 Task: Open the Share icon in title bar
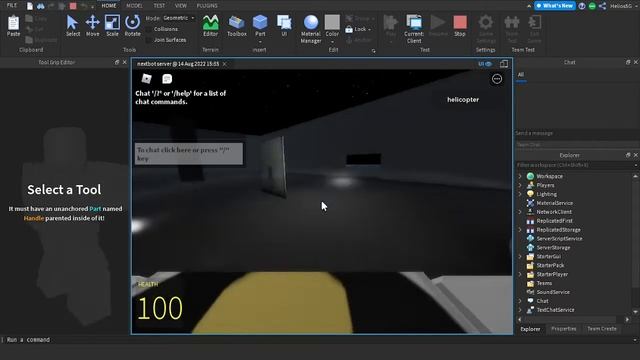tap(602, 6)
